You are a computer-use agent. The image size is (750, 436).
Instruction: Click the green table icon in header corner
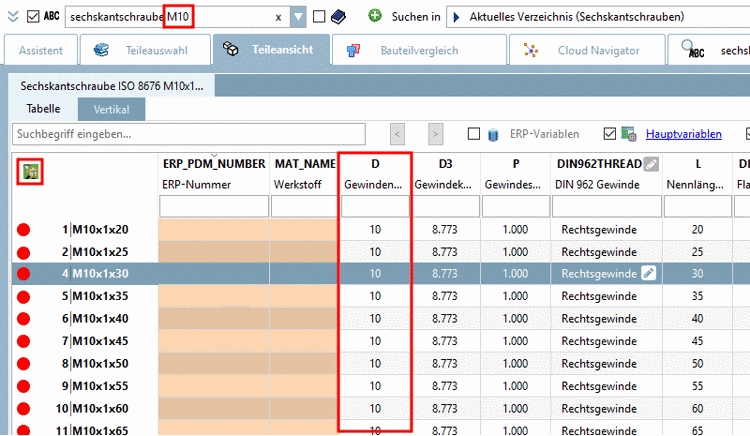[x=31, y=171]
